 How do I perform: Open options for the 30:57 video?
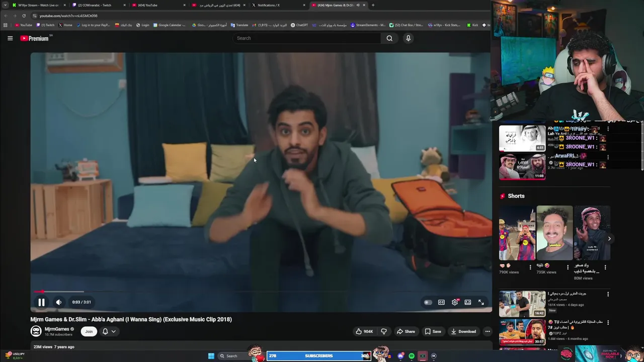608,322
